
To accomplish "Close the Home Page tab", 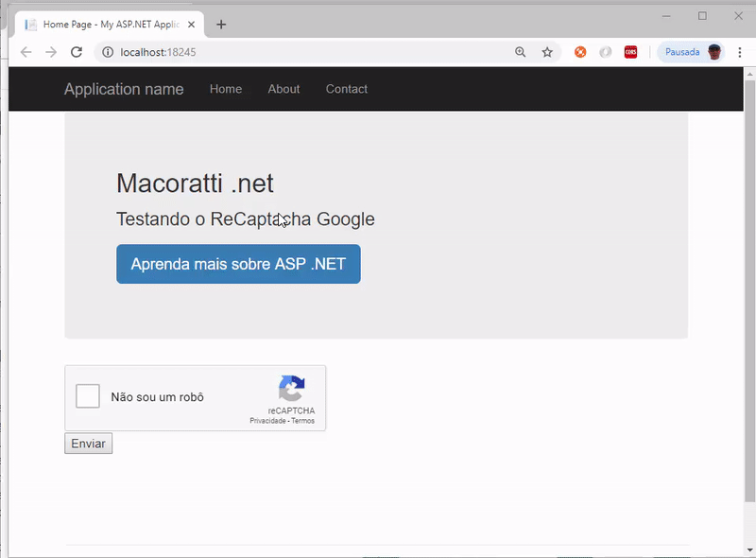I will coord(192,25).
